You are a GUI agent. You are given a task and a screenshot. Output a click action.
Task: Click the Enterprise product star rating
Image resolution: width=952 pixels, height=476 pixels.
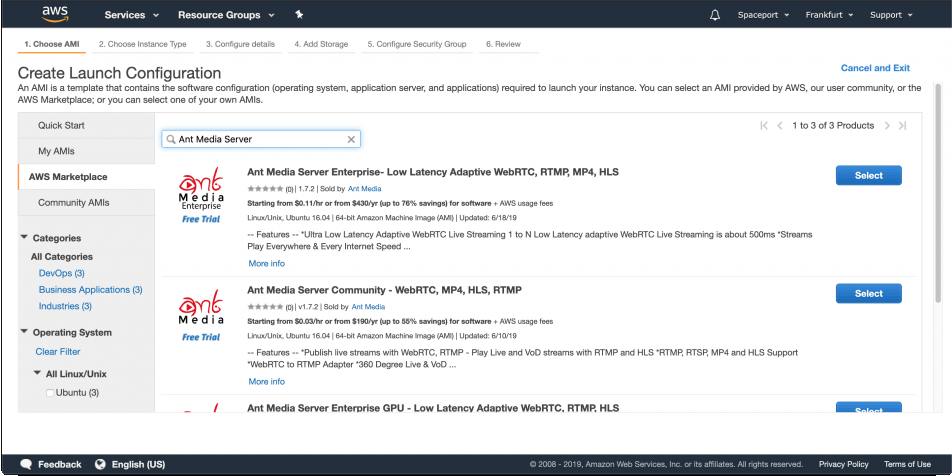(265, 189)
